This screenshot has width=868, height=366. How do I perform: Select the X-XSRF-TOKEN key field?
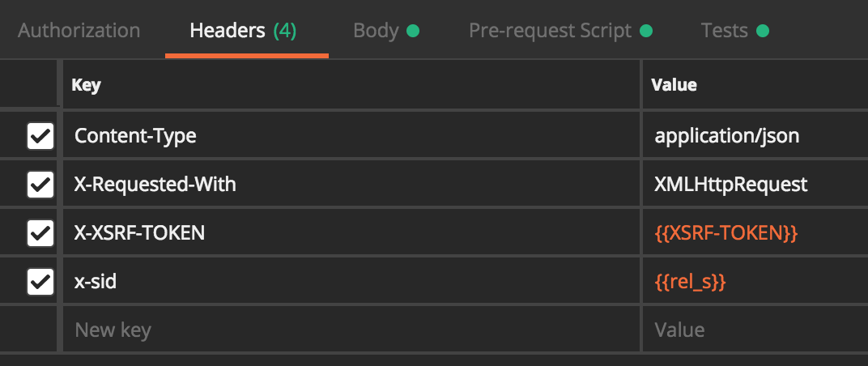point(351,233)
